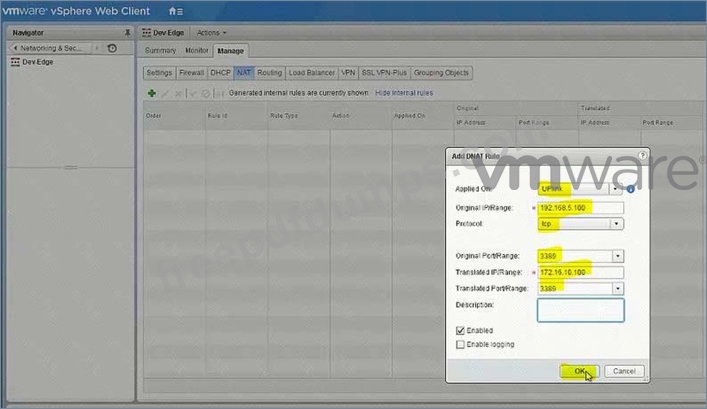The width and height of the screenshot is (707, 409).
Task: Open the DHCP sub-tab
Action: (220, 73)
